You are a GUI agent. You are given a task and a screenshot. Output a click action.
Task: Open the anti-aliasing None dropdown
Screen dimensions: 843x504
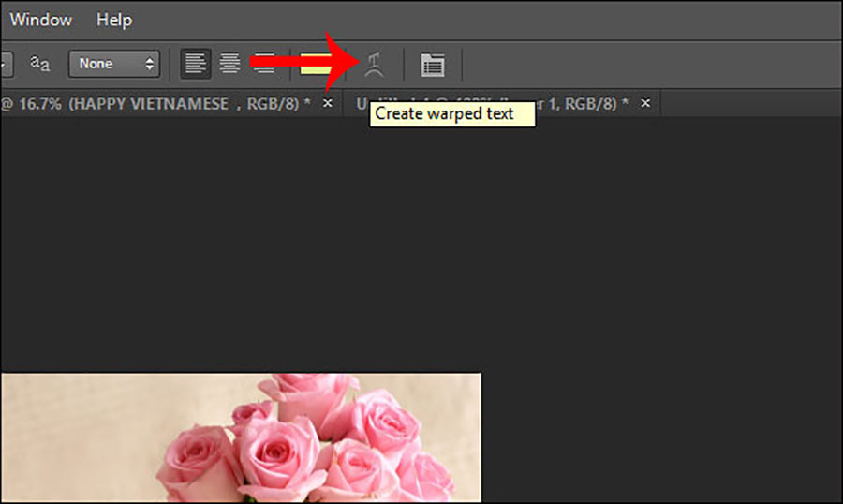[113, 64]
